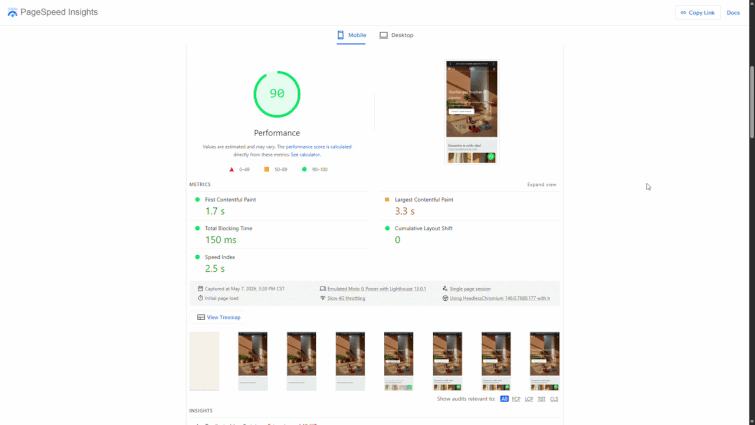Click the device icon beside Emulated Moto G Power
Image resolution: width=755 pixels, height=425 pixels.
click(323, 289)
